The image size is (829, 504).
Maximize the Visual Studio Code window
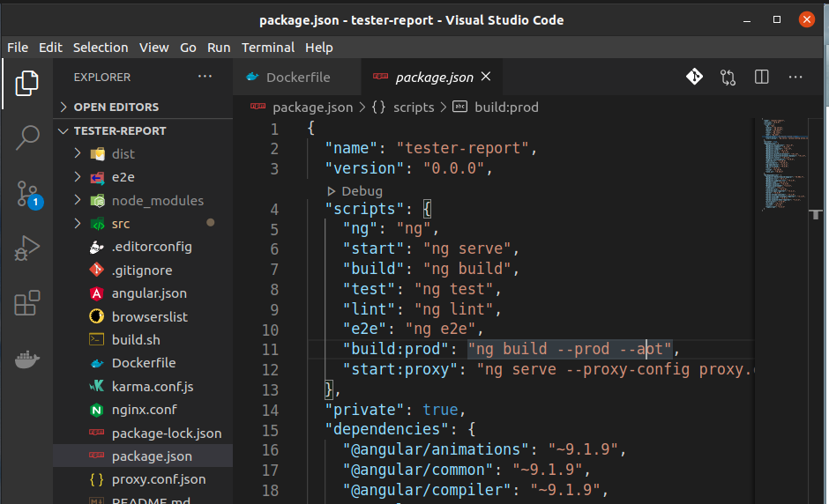point(777,19)
